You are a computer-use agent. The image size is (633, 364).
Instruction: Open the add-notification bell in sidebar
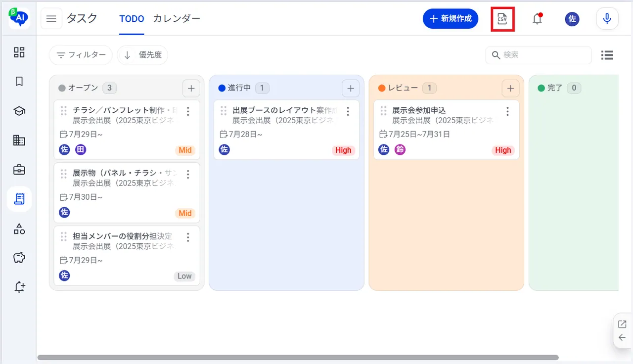19,287
